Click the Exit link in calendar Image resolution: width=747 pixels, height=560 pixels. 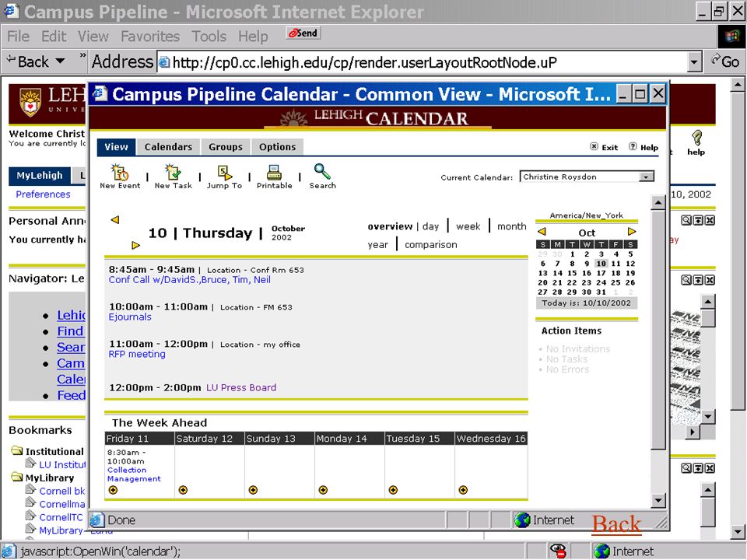604,147
